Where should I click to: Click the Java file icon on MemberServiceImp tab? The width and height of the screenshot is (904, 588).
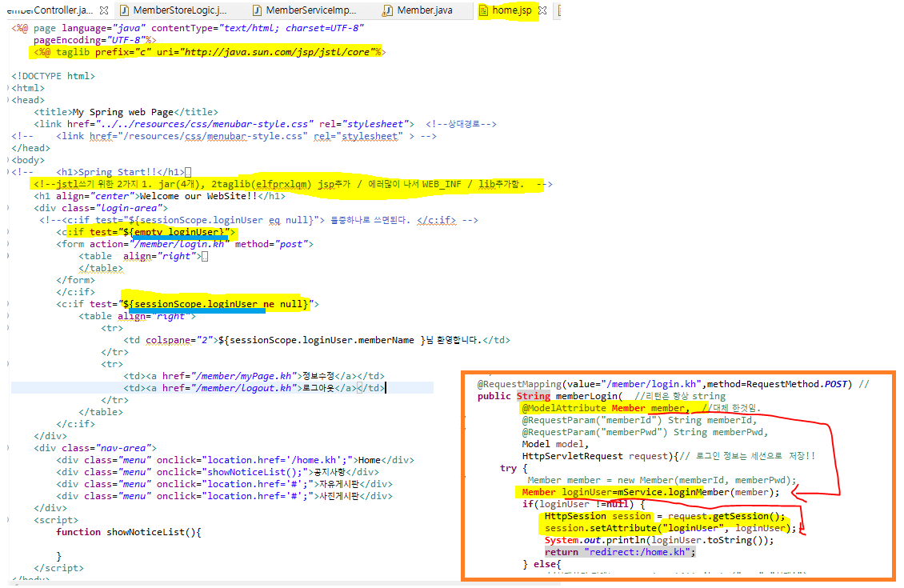coord(257,10)
